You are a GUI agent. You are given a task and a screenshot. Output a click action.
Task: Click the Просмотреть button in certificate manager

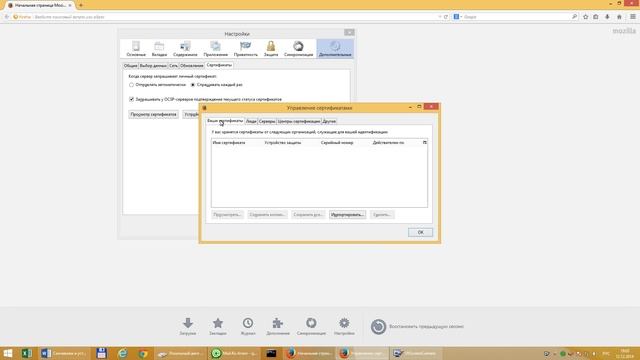pyautogui.click(x=227, y=215)
